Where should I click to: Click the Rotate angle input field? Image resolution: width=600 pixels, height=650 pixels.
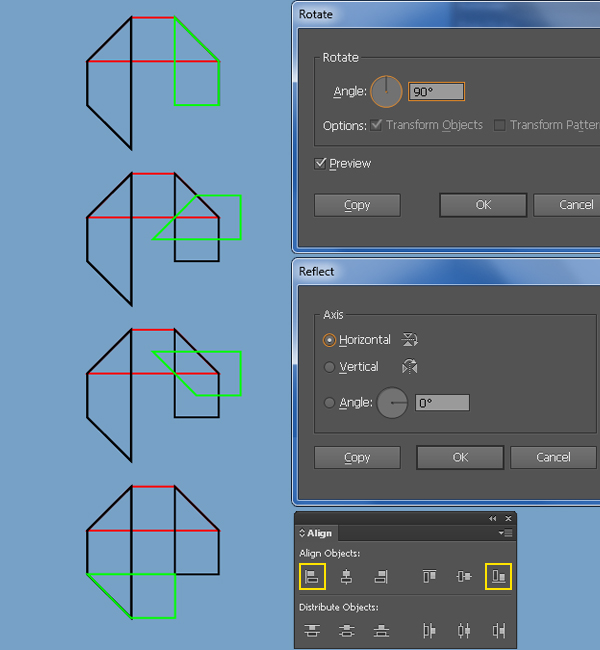point(436,92)
